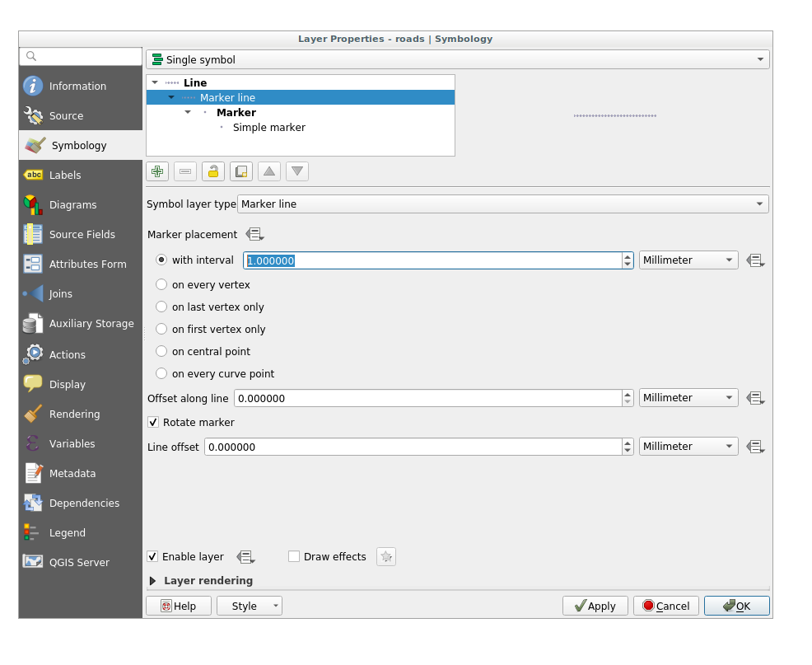Click the Cancel button

pyautogui.click(x=665, y=606)
